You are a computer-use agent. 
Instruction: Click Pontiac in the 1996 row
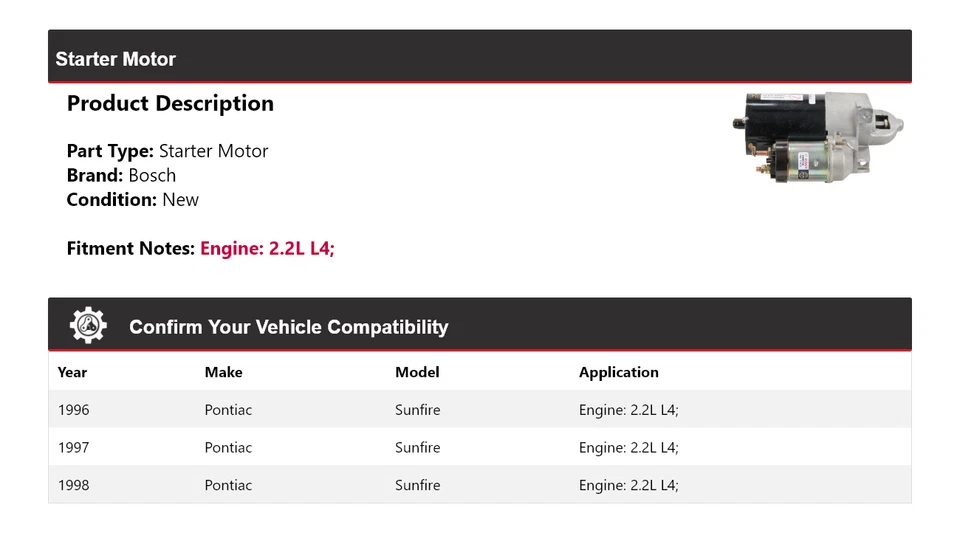(x=228, y=410)
